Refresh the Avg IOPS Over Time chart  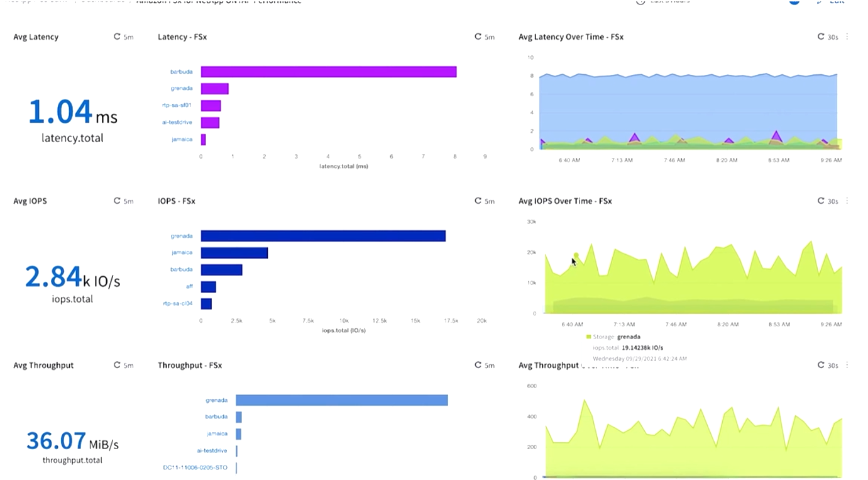821,201
